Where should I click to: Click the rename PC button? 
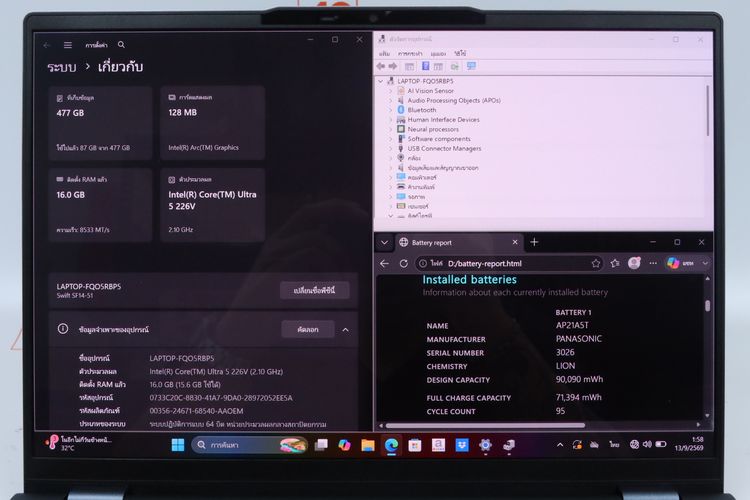(x=315, y=290)
